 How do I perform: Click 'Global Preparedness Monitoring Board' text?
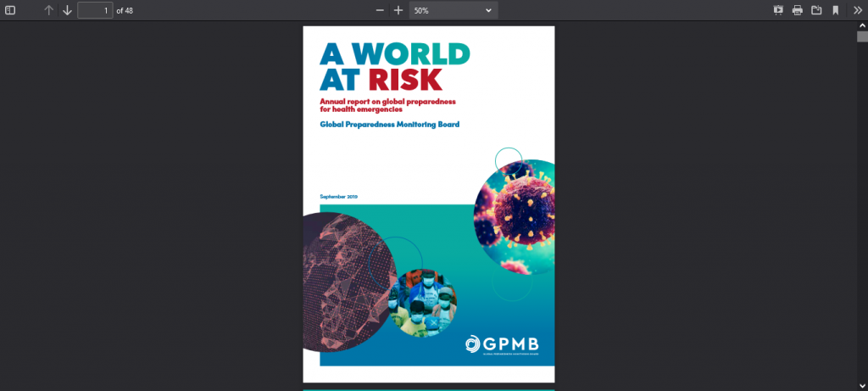[x=390, y=125]
